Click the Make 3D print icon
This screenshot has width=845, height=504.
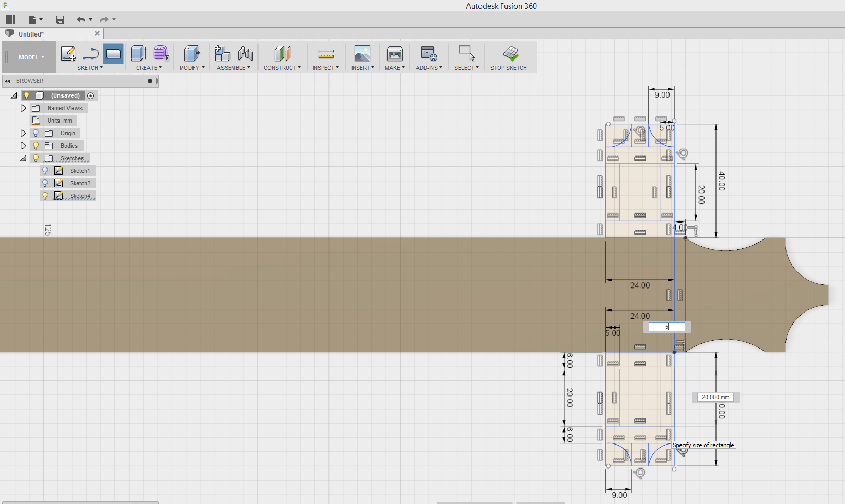(395, 54)
